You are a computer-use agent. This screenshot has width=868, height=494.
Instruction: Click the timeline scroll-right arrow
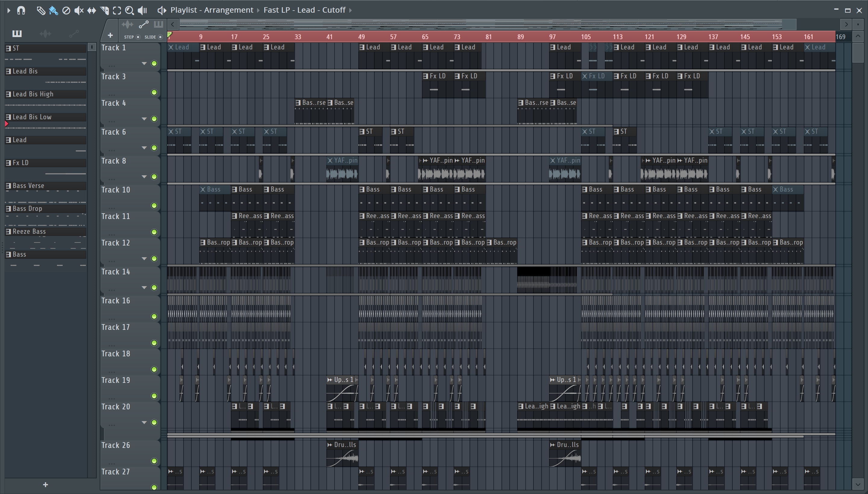click(846, 24)
